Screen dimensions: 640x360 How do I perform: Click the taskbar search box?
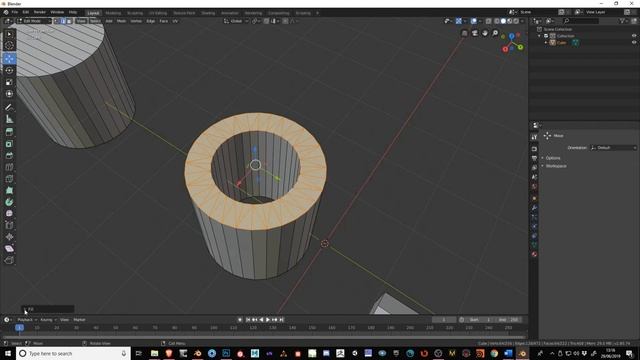(73, 353)
